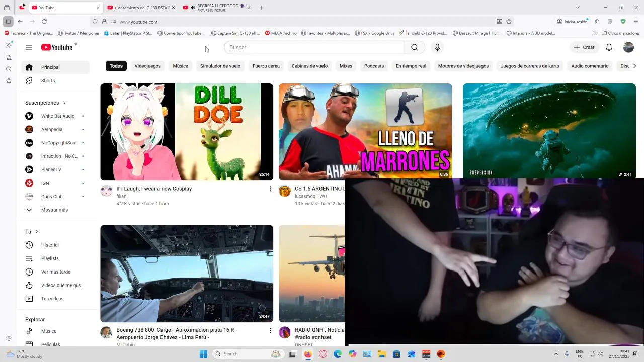Open site padlock information
Image resolution: width=644 pixels, height=362 pixels.
(104, 22)
